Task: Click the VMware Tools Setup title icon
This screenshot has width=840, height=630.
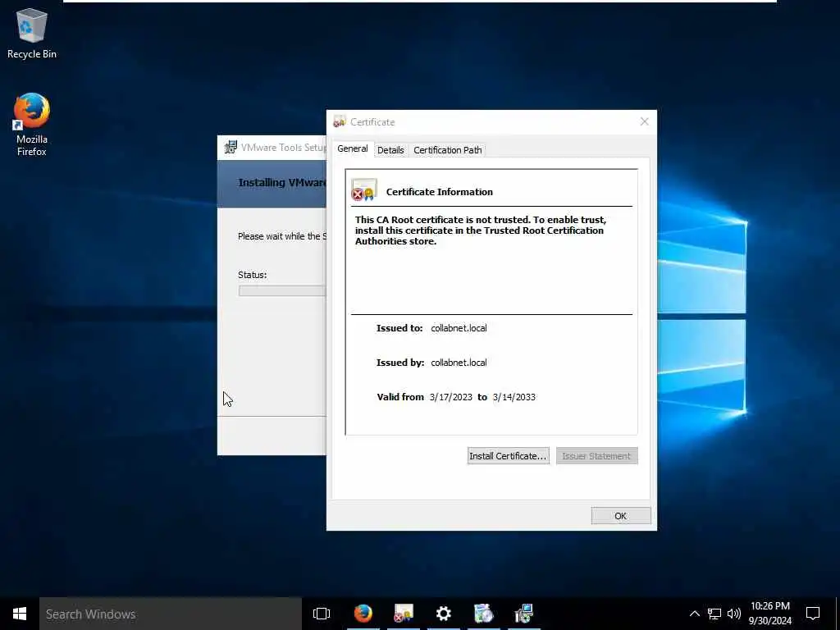Action: click(231, 148)
